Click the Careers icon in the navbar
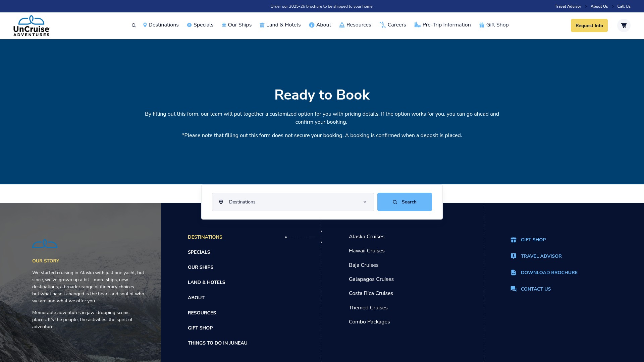 click(x=382, y=25)
